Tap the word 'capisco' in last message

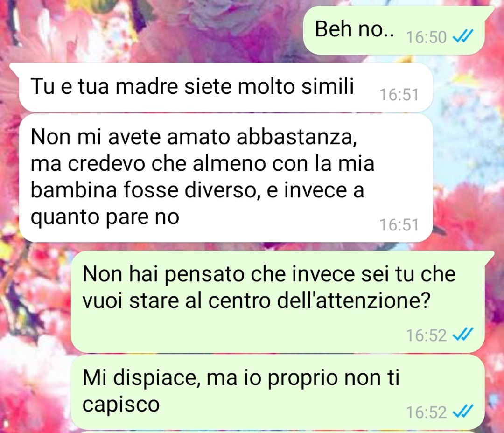pyautogui.click(x=121, y=405)
